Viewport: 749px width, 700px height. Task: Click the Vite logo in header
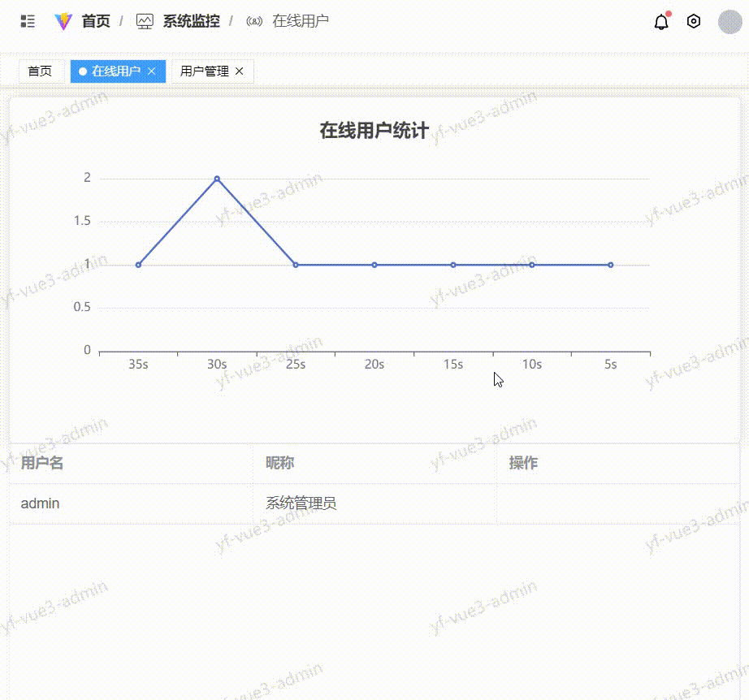(63, 21)
